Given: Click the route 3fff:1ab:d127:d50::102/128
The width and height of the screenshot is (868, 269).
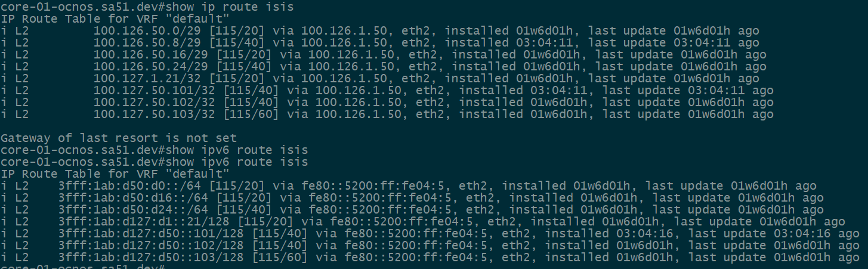Looking at the screenshot, I should (x=151, y=245).
